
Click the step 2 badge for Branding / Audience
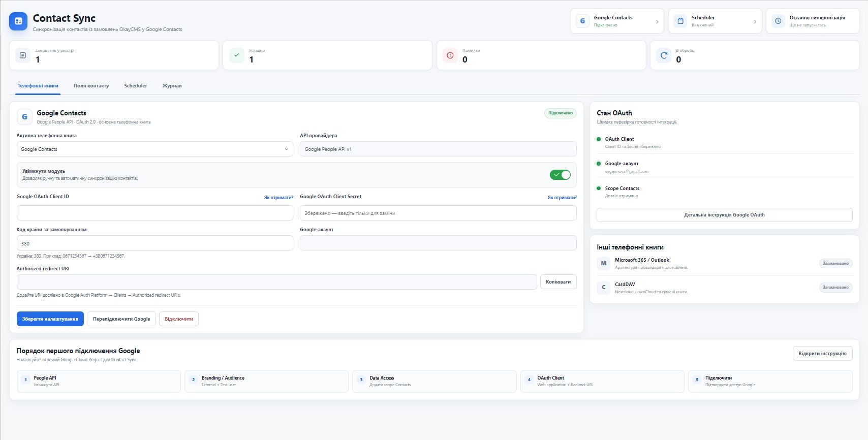[193, 380]
